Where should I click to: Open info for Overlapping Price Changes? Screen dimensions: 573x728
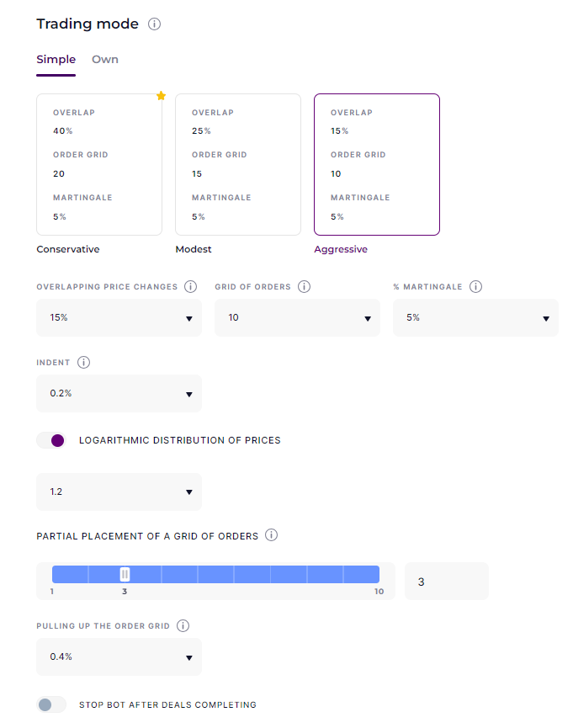[x=190, y=286]
